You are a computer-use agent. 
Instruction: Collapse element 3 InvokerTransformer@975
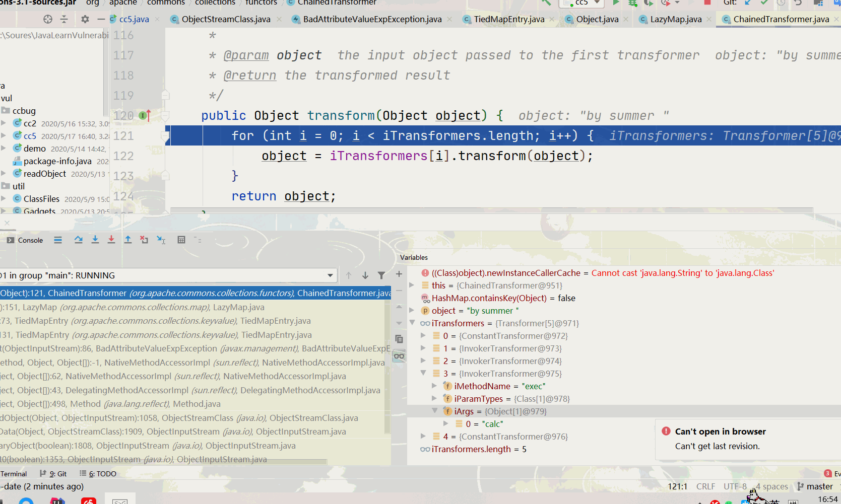(x=423, y=373)
